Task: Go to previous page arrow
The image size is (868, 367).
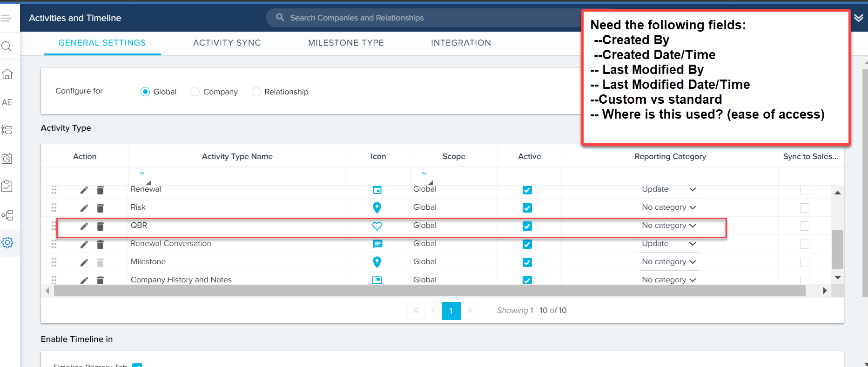Action: [433, 311]
